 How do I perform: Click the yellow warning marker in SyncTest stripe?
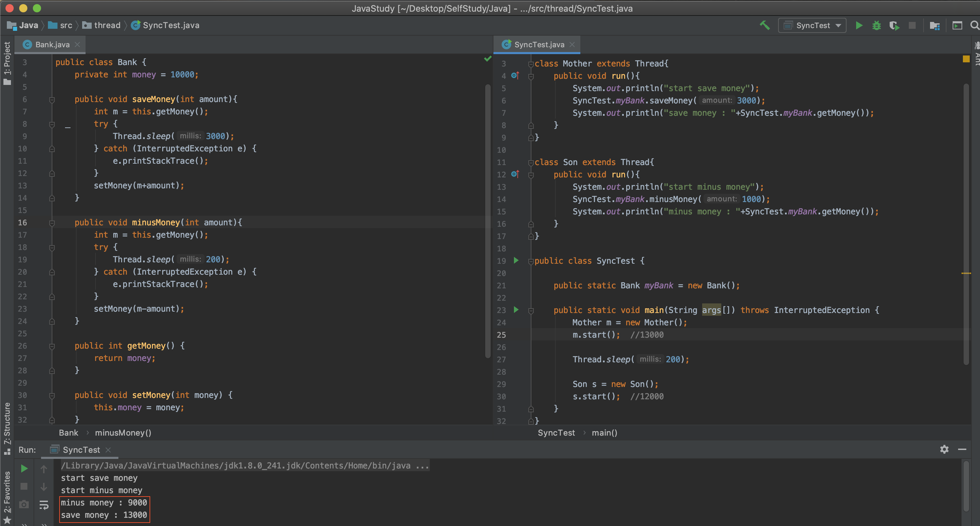(x=966, y=273)
